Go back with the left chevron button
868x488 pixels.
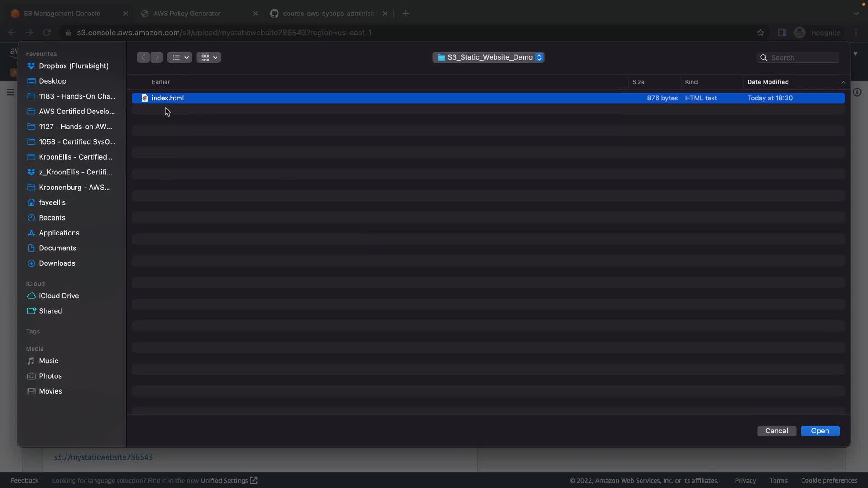pos(143,57)
